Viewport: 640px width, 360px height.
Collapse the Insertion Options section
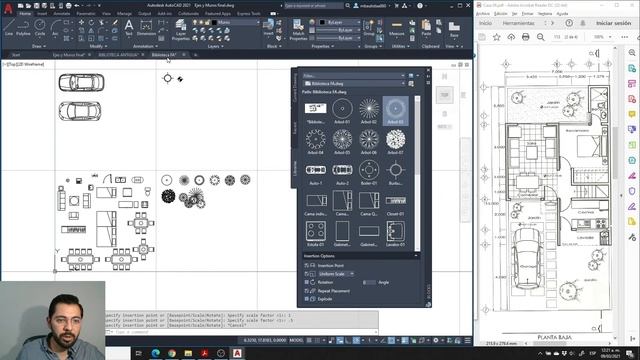click(x=416, y=256)
